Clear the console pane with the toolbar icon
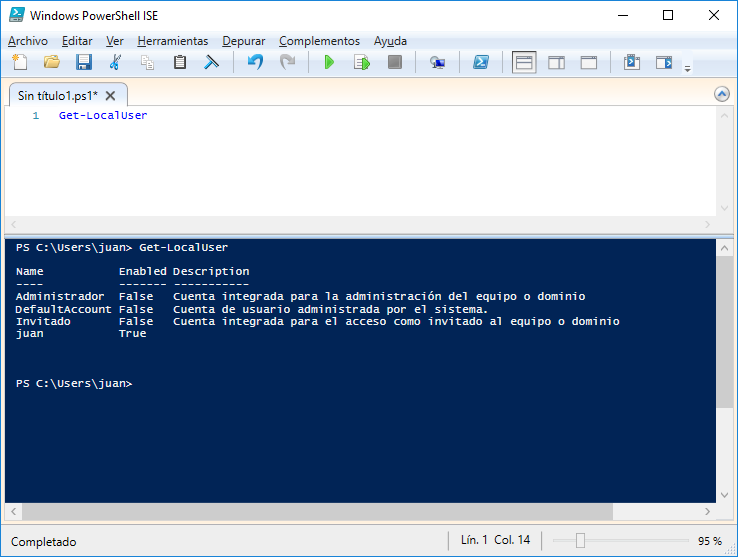The width and height of the screenshot is (738, 557). 212,62
